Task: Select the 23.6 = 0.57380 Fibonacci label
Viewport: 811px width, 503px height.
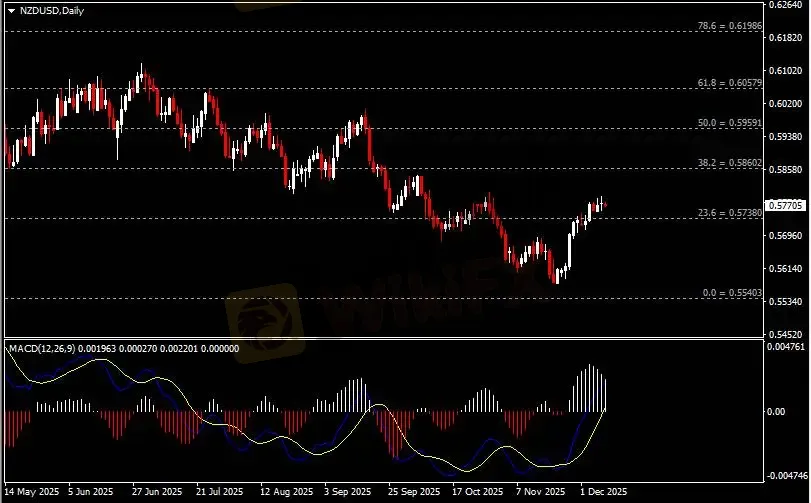Action: coord(729,212)
